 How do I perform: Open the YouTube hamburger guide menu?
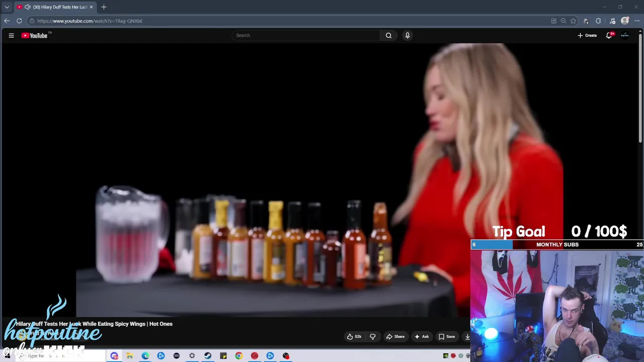coord(11,35)
